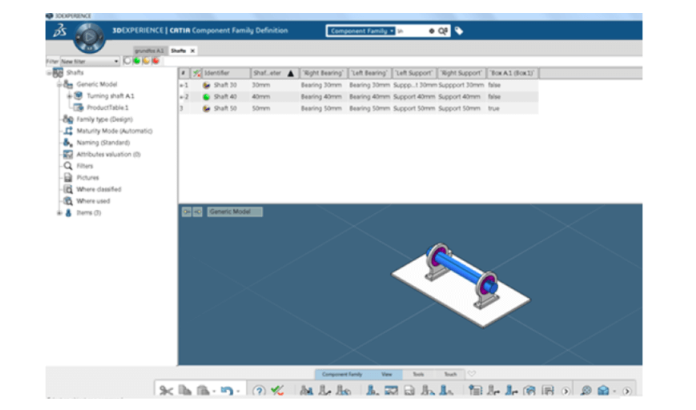Screen dimensions: 696x410
Task: Select the Shaft 30 row identifier
Action: click(x=225, y=85)
